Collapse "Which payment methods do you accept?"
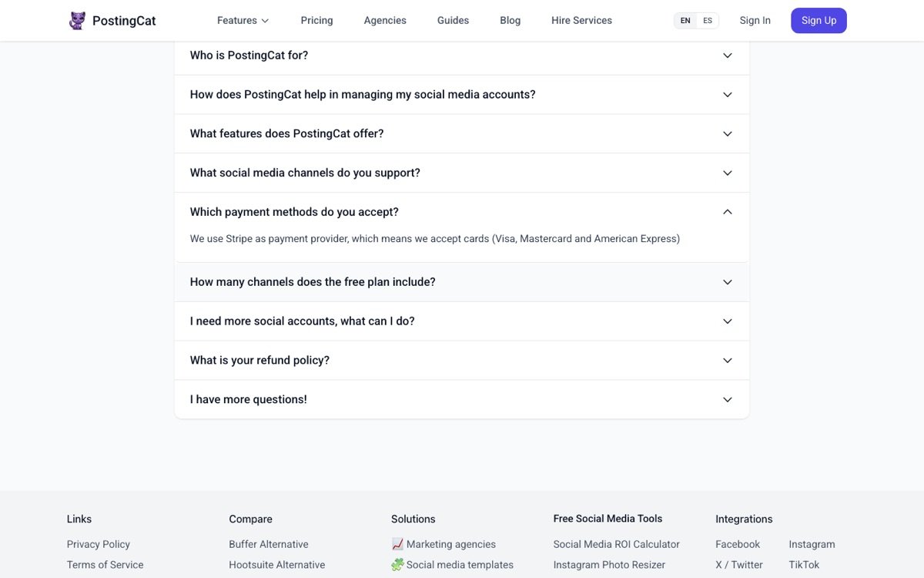The height and width of the screenshot is (578, 924). tap(462, 212)
